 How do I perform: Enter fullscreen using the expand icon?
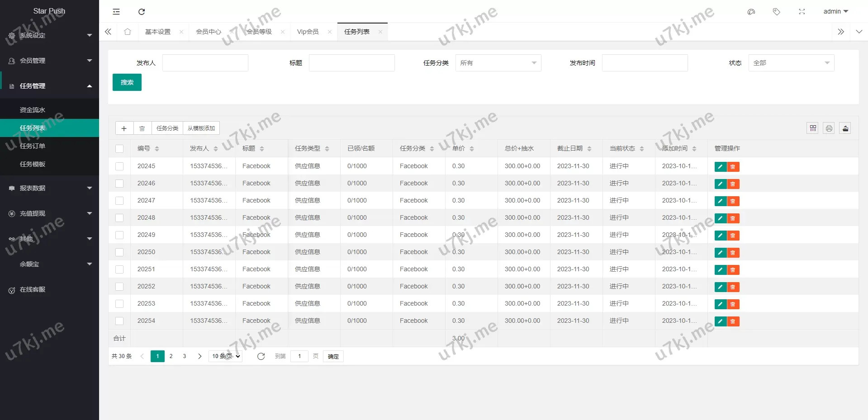(802, 12)
